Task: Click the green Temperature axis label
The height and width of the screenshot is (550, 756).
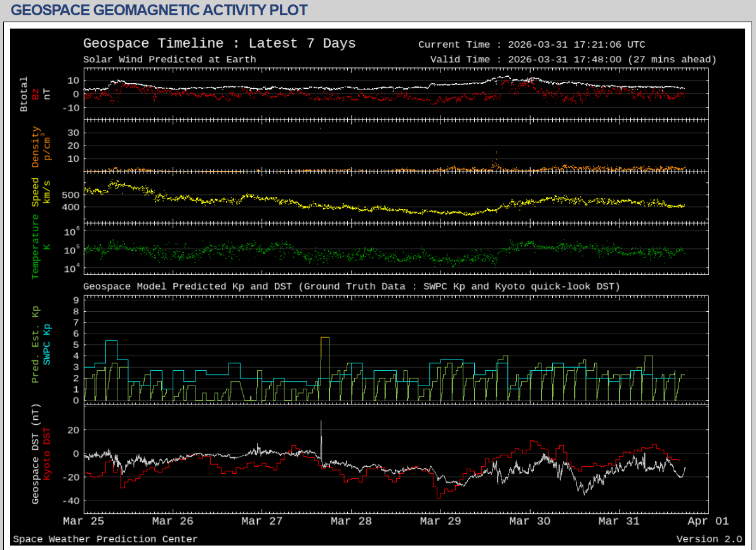Action: 36,246
